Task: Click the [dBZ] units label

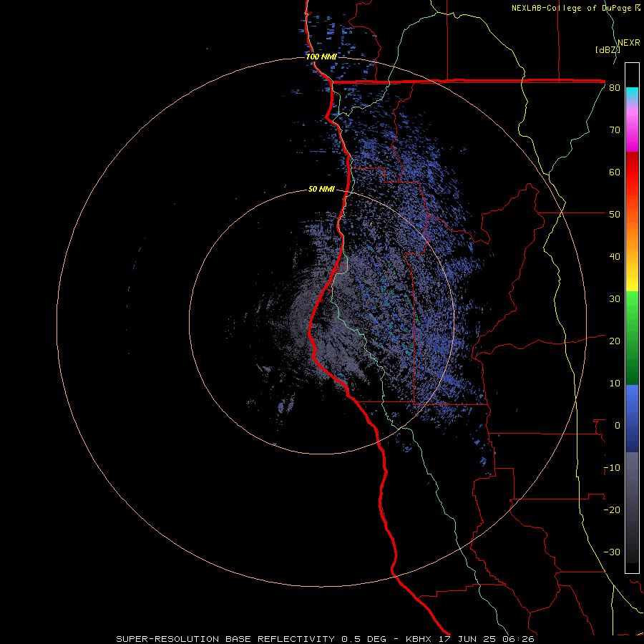Action: point(608,50)
